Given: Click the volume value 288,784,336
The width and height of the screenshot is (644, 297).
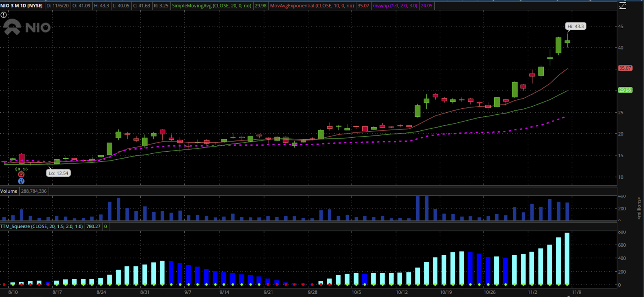Looking at the screenshot, I should [34, 191].
